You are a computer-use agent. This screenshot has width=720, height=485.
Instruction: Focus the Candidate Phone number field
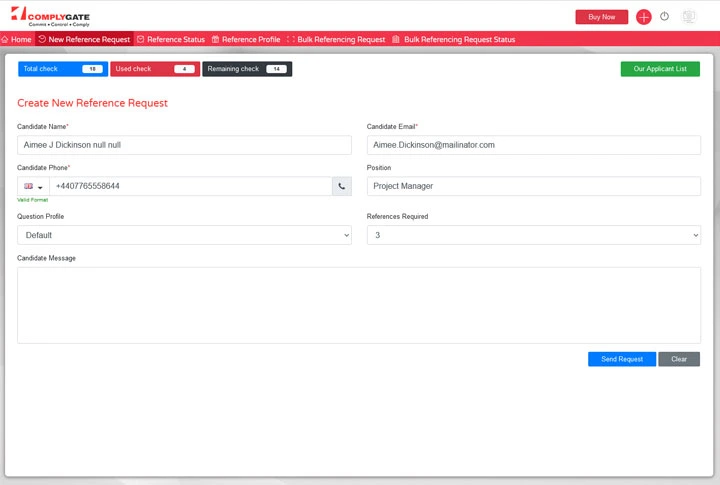(x=191, y=186)
